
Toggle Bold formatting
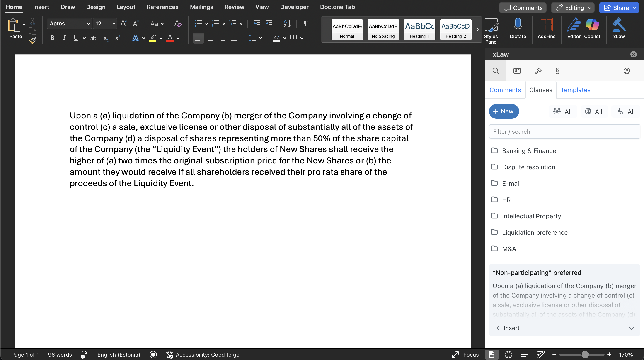coord(53,38)
